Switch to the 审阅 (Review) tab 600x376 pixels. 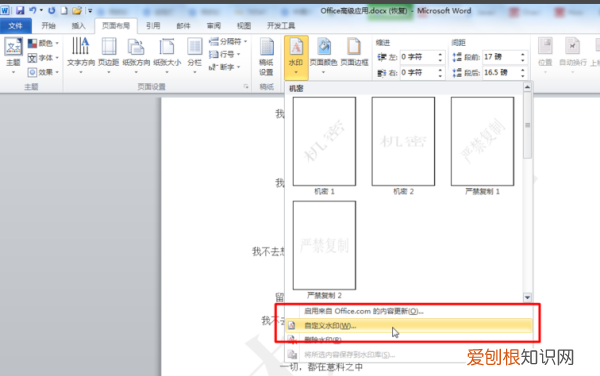coord(214,26)
